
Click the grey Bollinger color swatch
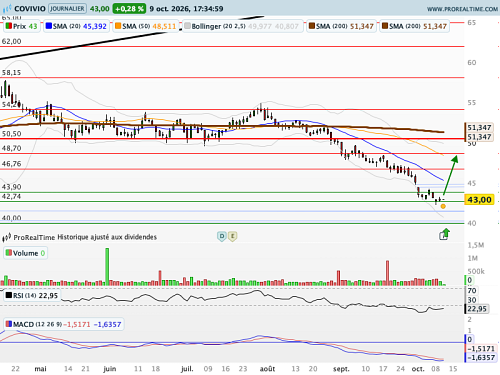pos(187,26)
